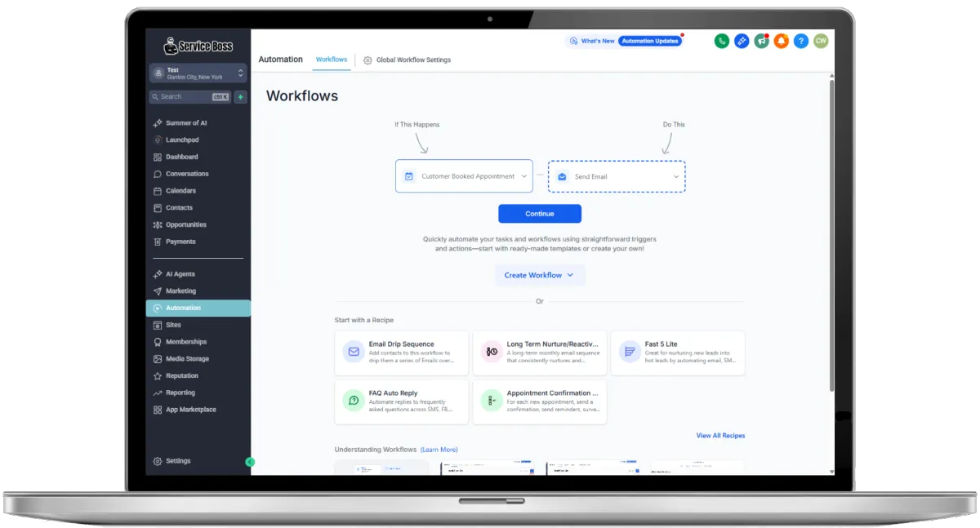This screenshot has height=528, width=980.
Task: Select the Appointment Confirmation recipe card
Action: point(540,402)
